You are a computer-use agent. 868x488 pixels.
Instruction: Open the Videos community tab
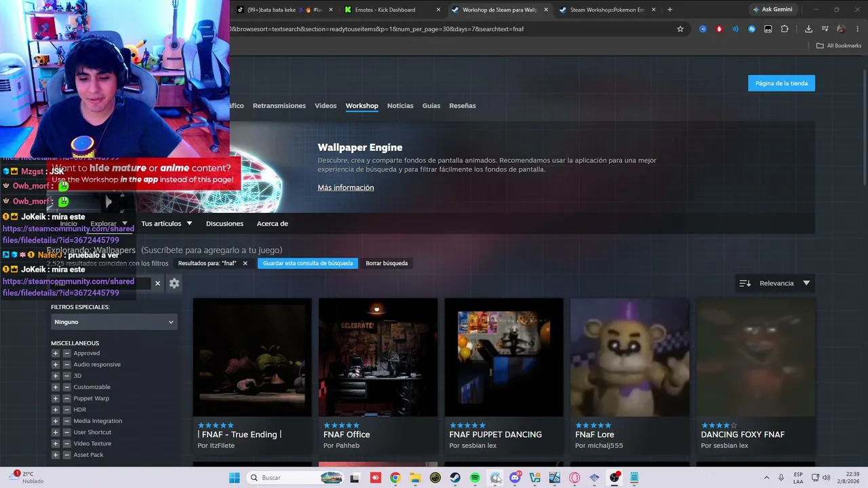click(325, 106)
